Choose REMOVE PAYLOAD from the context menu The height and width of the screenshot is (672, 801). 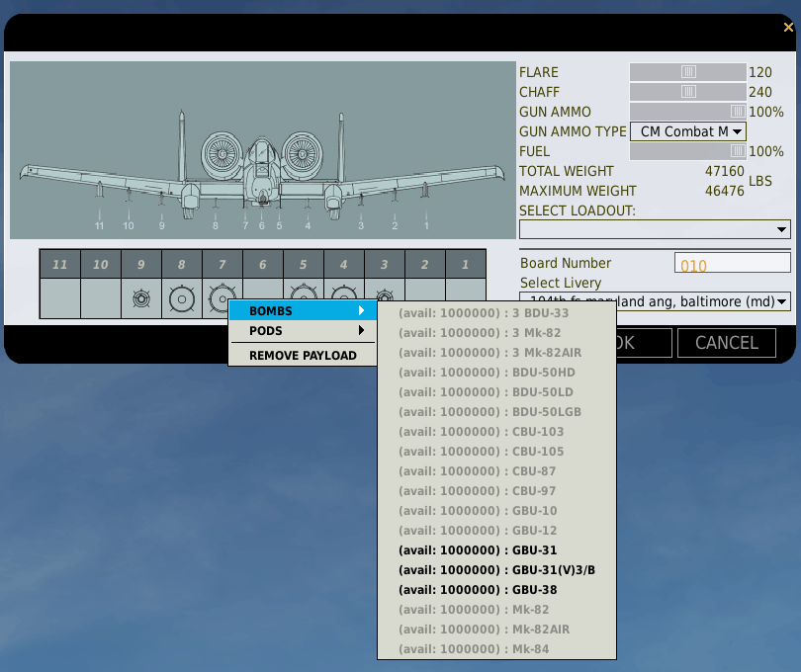tap(302, 355)
